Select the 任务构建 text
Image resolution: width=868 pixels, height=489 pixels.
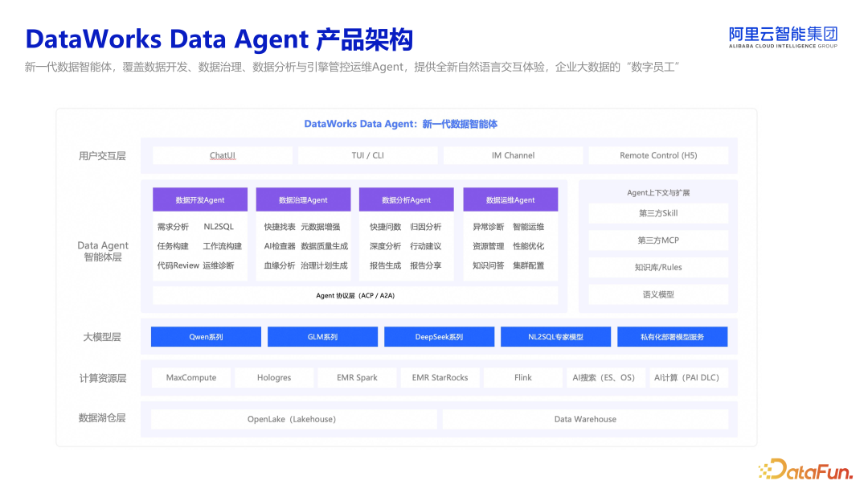tap(173, 246)
